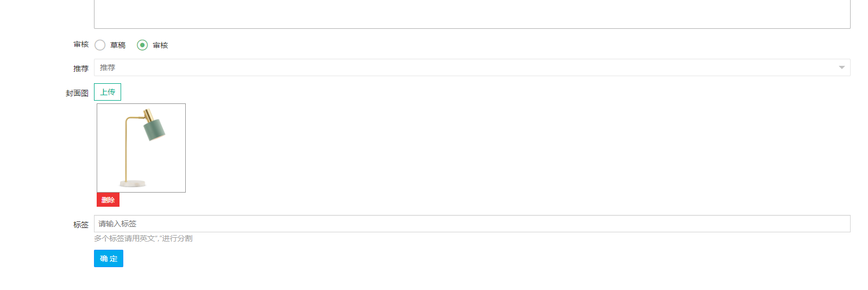Click the lamp cover image thumbnail
Viewport: 868px width, 290px height.
pos(141,148)
